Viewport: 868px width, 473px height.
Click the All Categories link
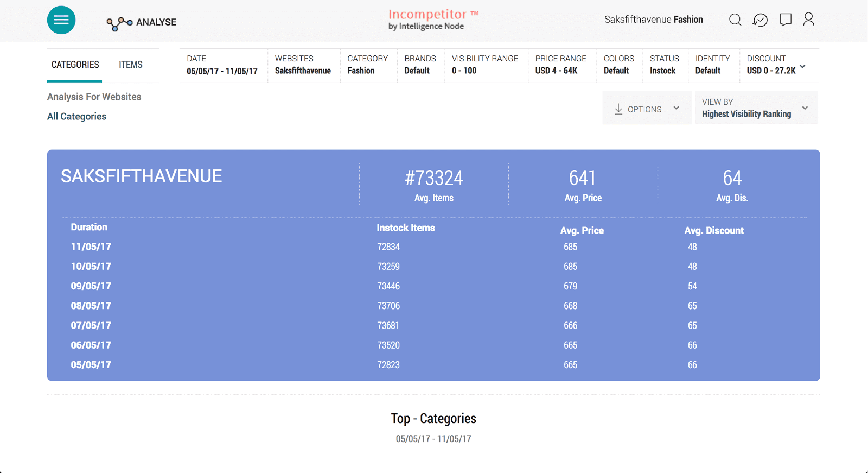tap(76, 117)
